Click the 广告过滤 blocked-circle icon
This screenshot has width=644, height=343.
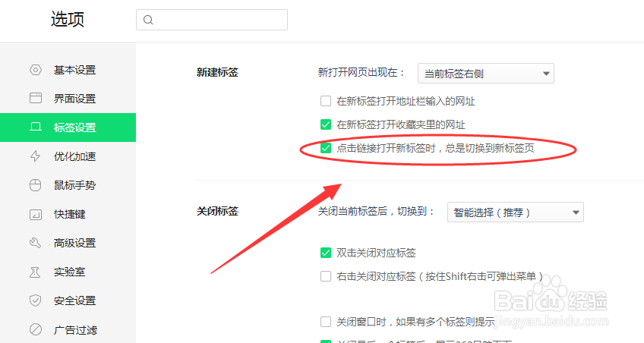coord(36,329)
